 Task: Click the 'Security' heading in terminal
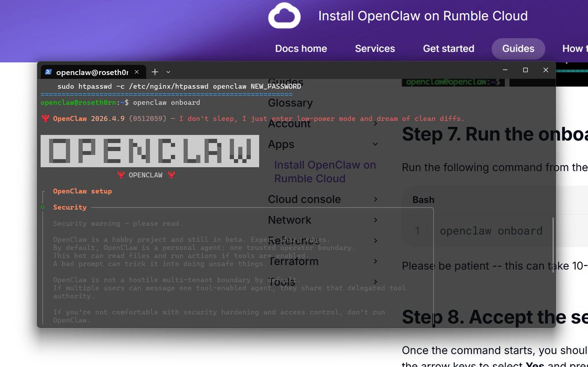point(70,208)
